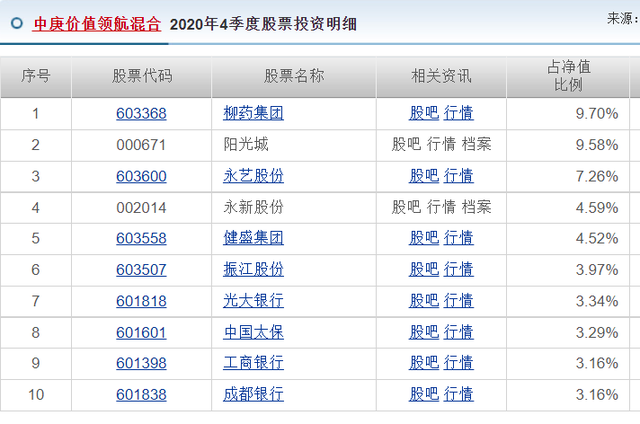The image size is (640, 424).
Task: Click 股吧 行情 档案 in 永新股份 row
Action: (x=441, y=207)
